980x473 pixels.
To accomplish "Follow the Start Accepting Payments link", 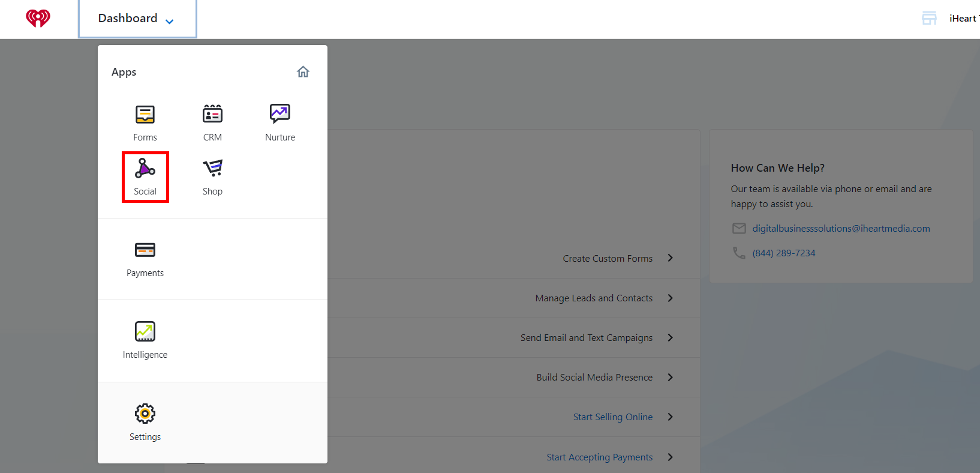I will pyautogui.click(x=600, y=457).
